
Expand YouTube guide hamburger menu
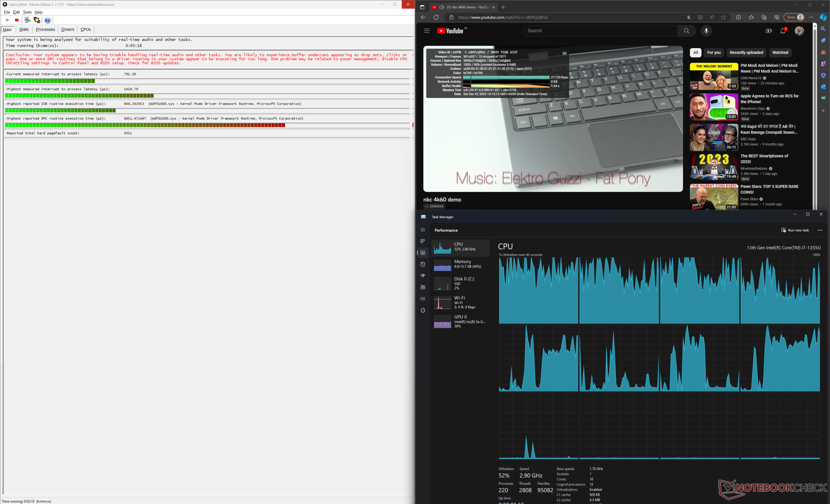coord(427,31)
